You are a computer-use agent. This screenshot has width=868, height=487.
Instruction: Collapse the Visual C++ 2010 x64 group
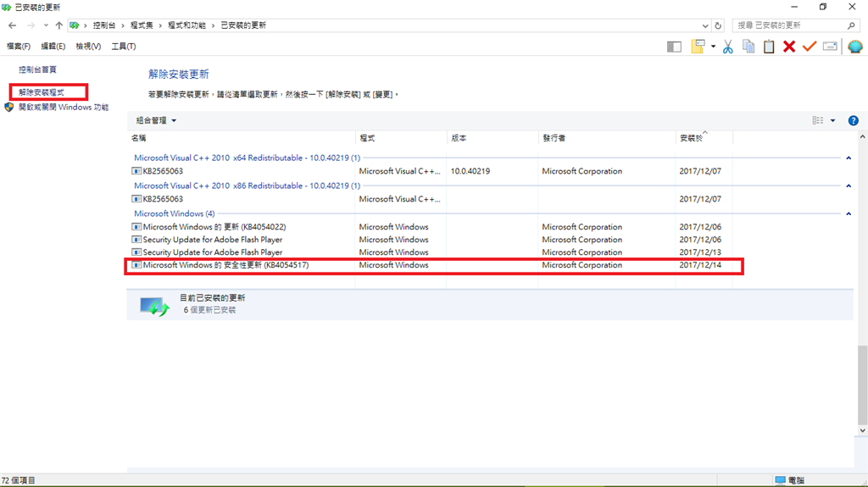click(849, 158)
